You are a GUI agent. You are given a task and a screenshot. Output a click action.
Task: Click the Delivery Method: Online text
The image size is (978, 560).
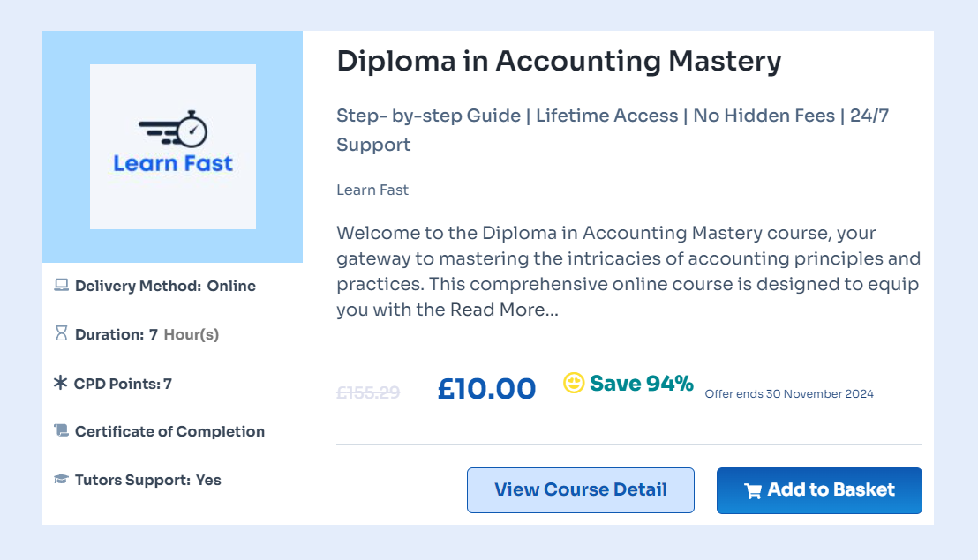tap(165, 286)
